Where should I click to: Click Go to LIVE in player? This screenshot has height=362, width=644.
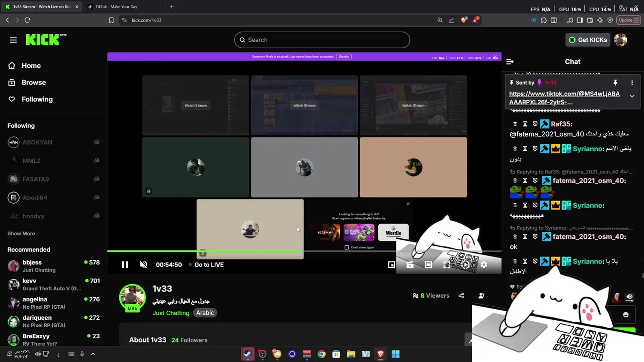coord(206,264)
